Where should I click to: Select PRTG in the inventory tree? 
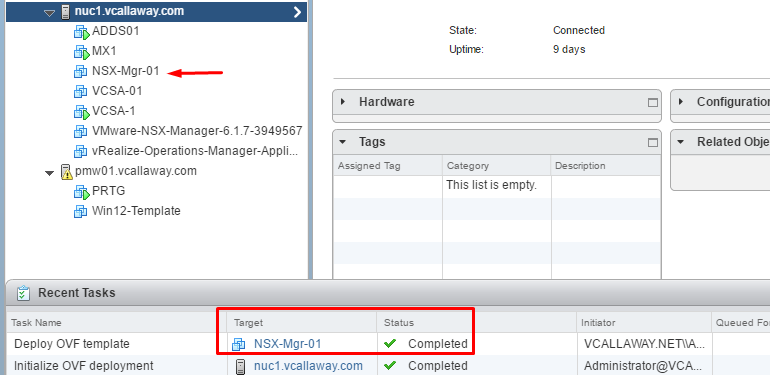(x=109, y=191)
